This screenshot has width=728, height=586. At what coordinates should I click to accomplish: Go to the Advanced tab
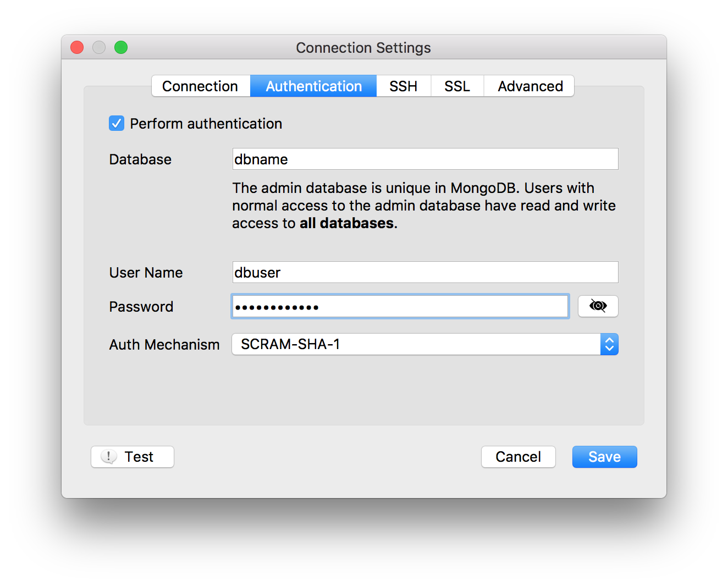click(x=530, y=86)
